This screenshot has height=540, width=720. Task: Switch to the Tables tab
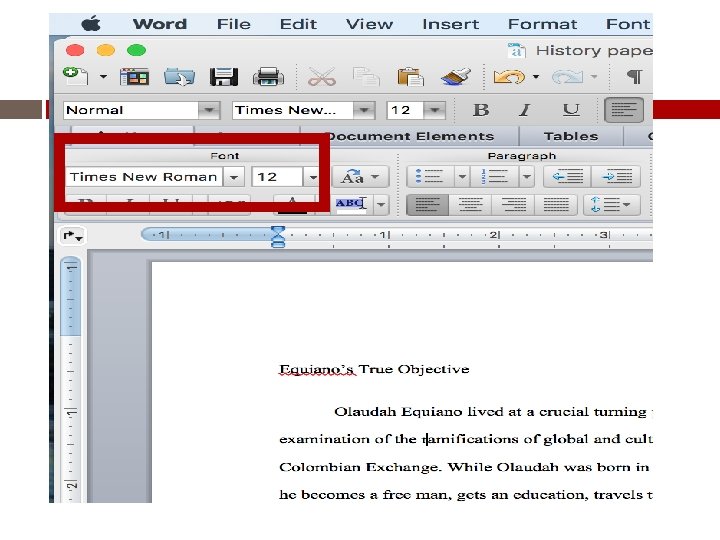[571, 136]
